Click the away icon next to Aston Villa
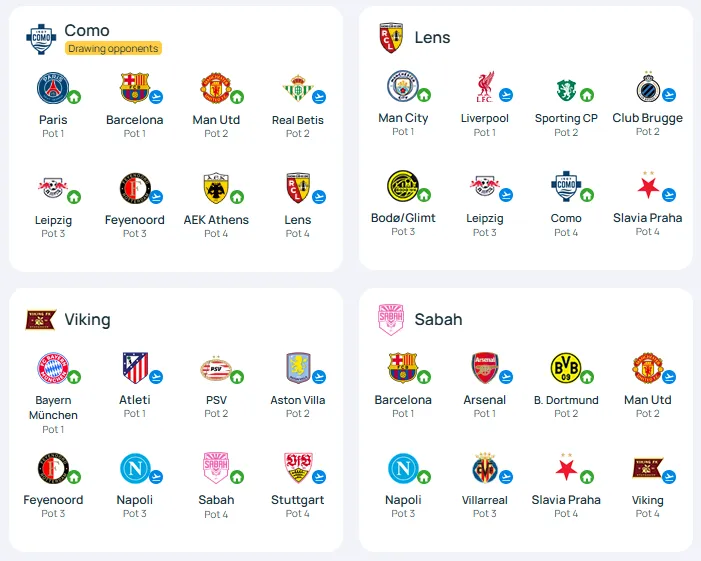 319,377
